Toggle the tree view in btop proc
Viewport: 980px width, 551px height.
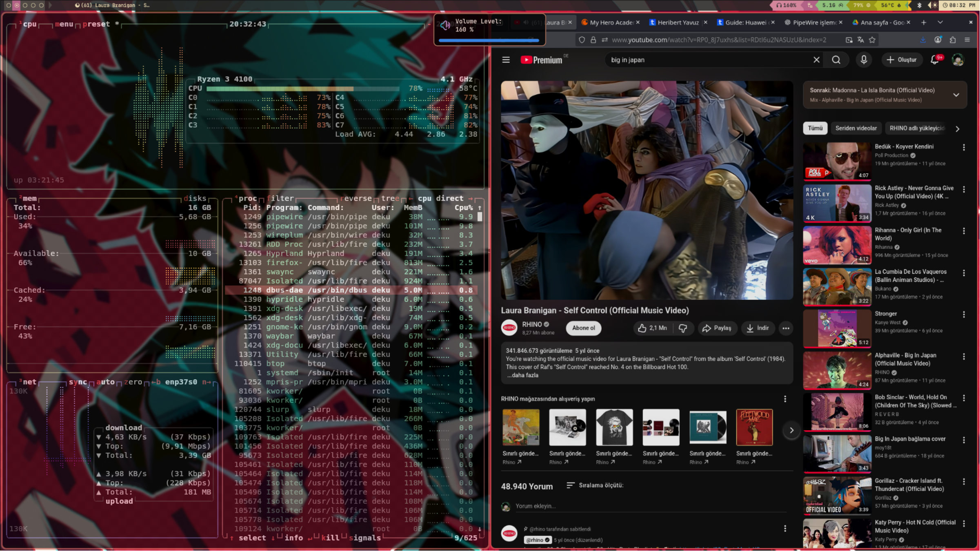point(390,198)
